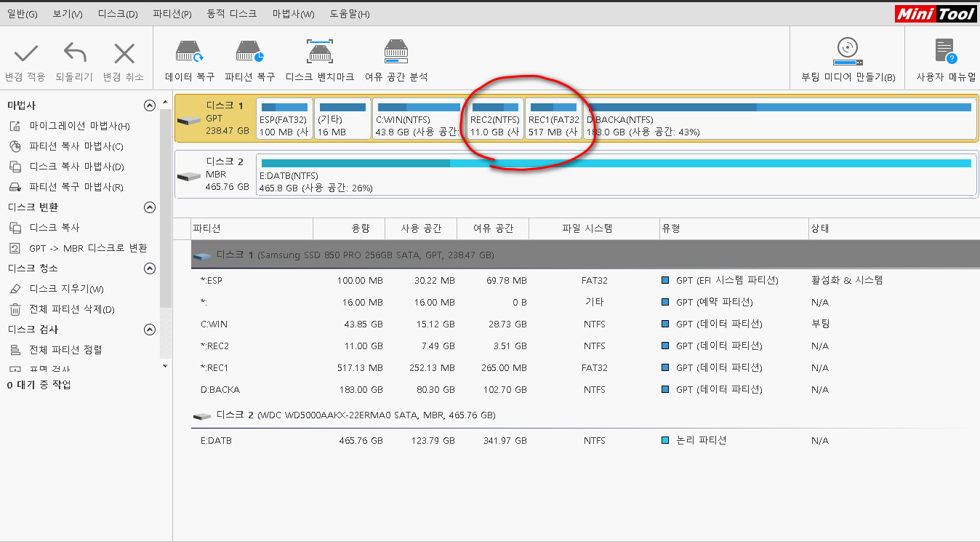The image size is (980, 542).
Task: Select D:BACKA(NTFS) partition block in disk map
Action: (x=779, y=119)
